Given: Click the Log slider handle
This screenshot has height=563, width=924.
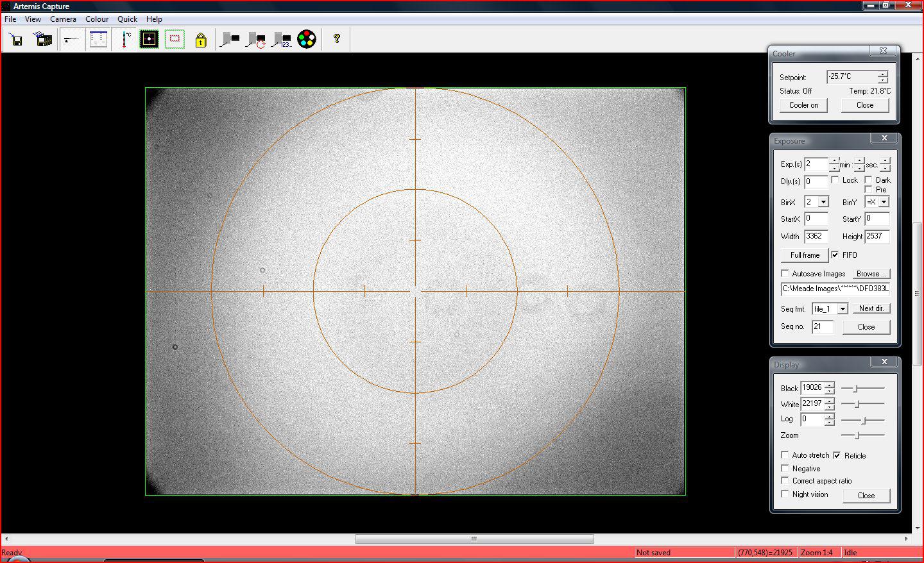Looking at the screenshot, I should [864, 420].
